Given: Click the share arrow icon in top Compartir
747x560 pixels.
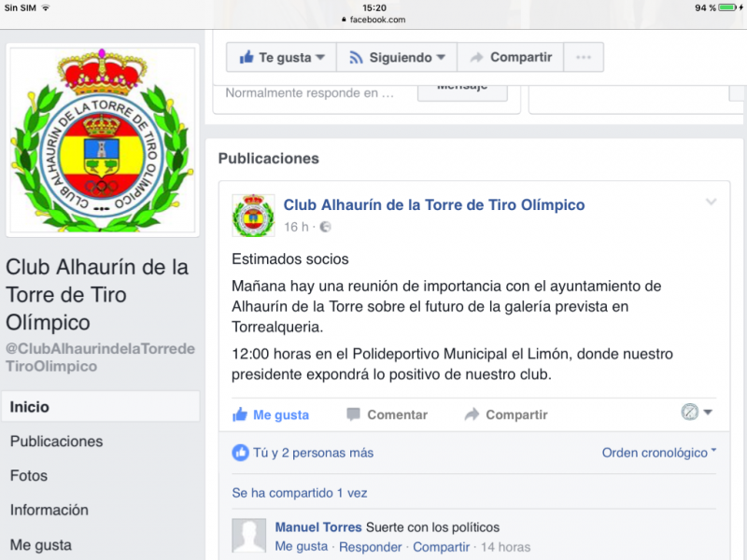Looking at the screenshot, I should pyautogui.click(x=476, y=58).
